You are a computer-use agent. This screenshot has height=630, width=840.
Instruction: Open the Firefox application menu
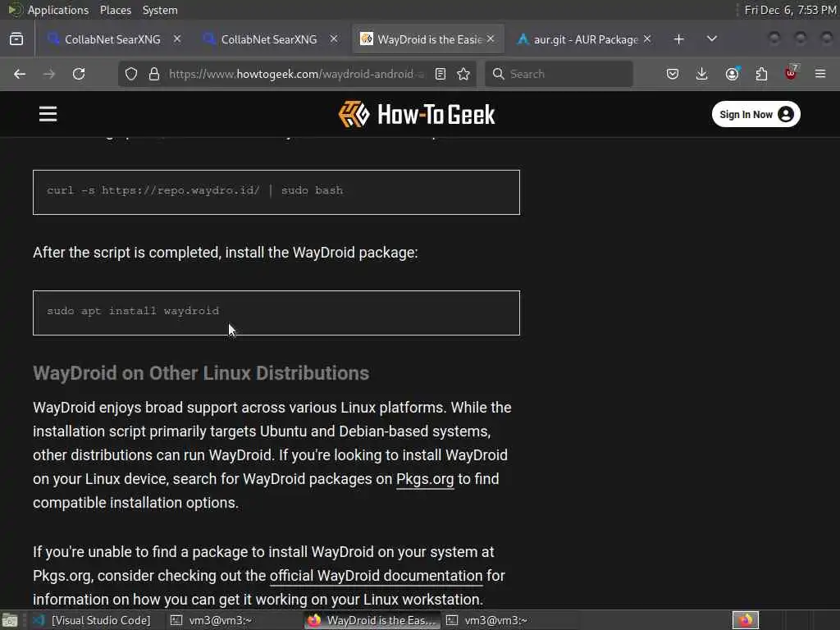coord(820,74)
